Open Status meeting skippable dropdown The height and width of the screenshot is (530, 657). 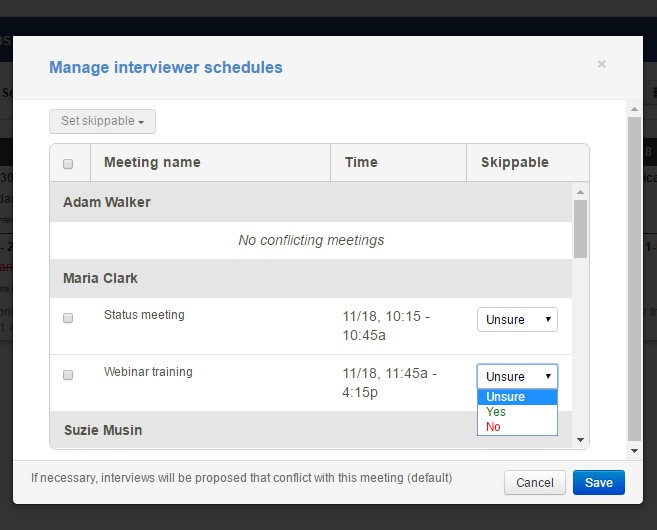coord(517,320)
